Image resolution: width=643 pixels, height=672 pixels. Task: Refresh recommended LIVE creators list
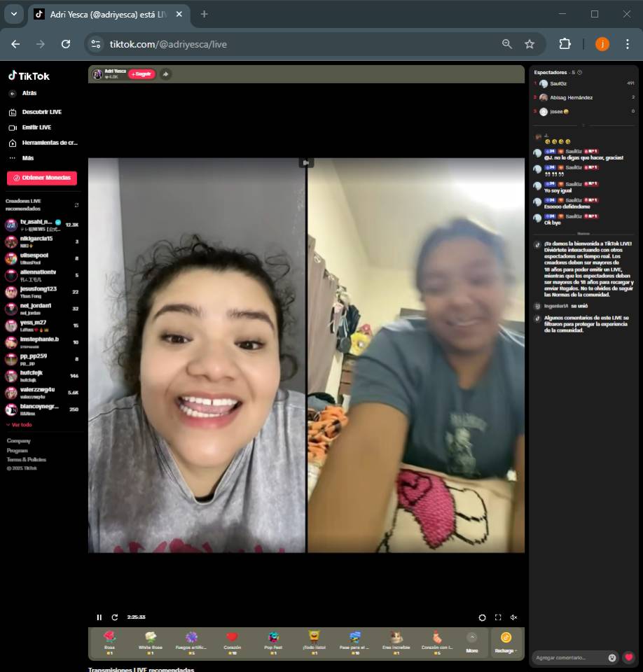click(x=76, y=205)
